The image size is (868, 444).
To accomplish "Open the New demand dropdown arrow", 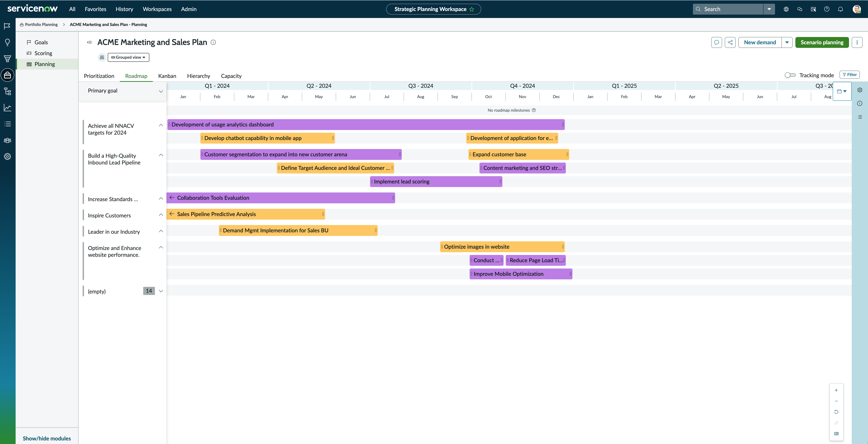I will coord(787,42).
